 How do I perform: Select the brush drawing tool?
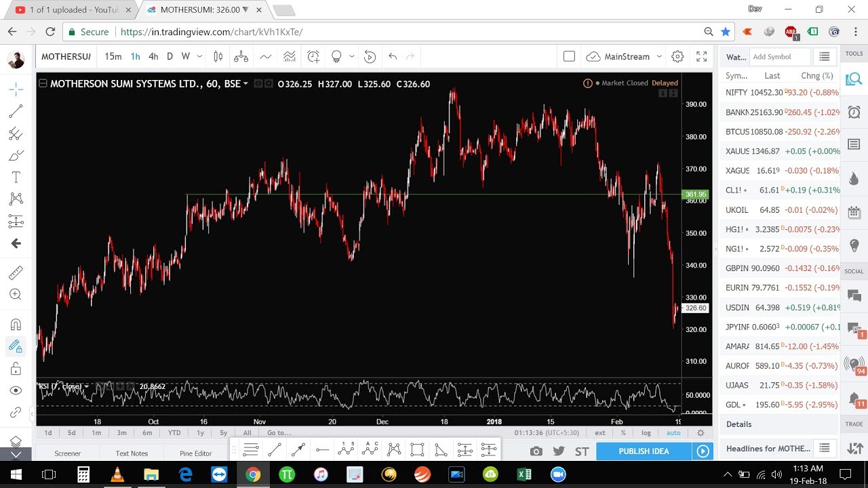pos(16,155)
